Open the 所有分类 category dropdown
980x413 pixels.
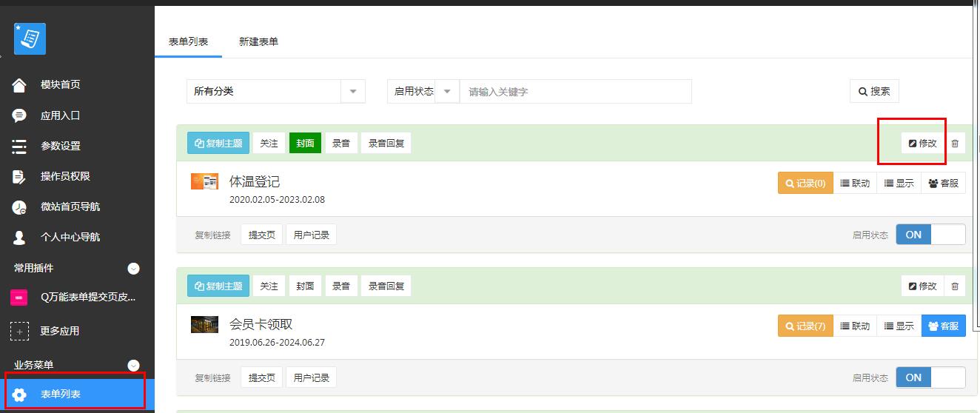[x=275, y=92]
